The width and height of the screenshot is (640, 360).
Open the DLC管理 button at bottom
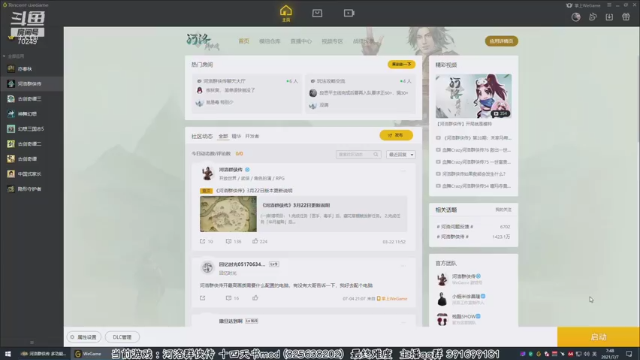click(122, 337)
